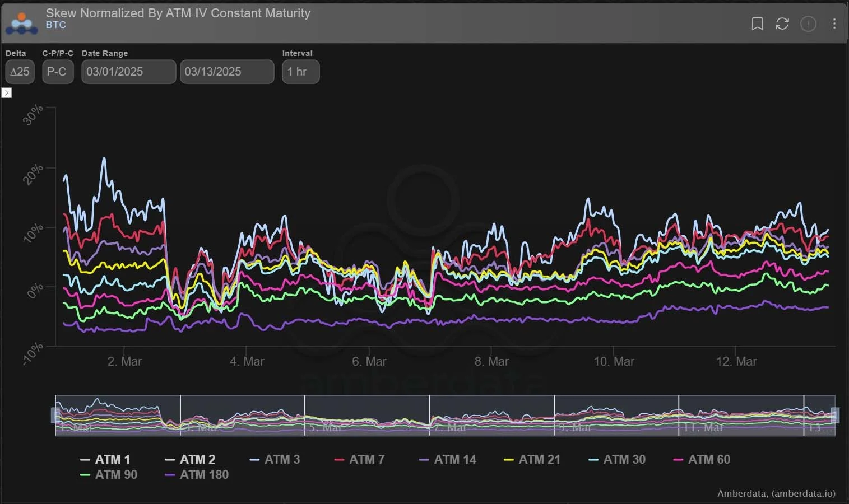Screen dimensions: 849x504
Task: Toggle ATM 90 series in legend
Action: (x=109, y=475)
